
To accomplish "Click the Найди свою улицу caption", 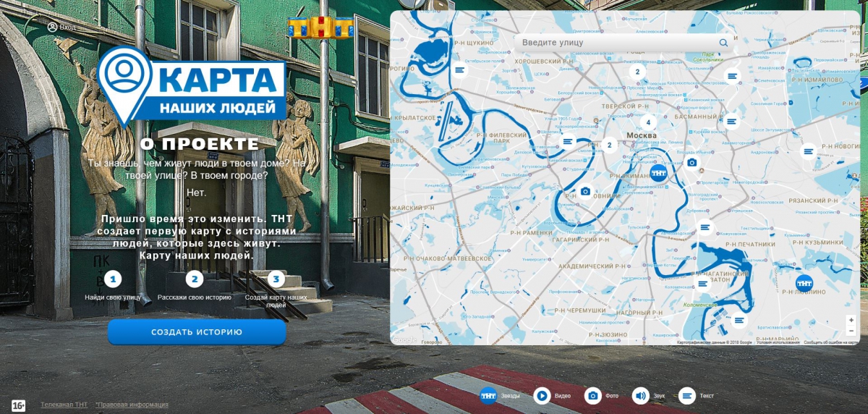I will click(113, 297).
